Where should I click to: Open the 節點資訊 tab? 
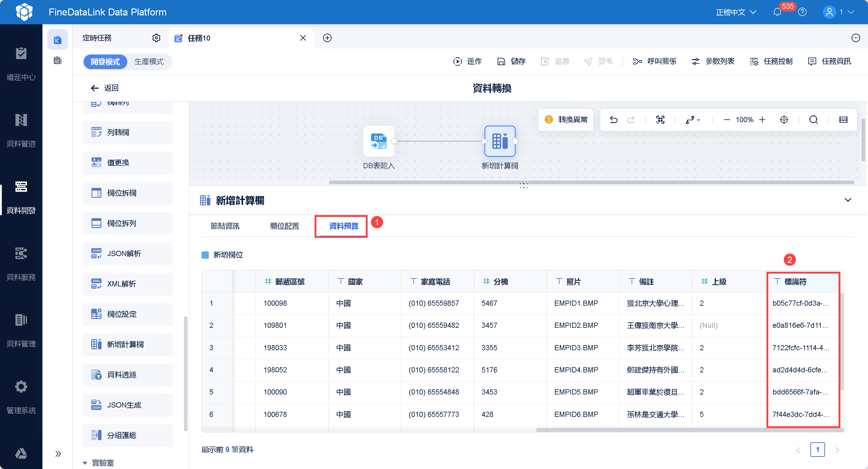click(x=225, y=226)
